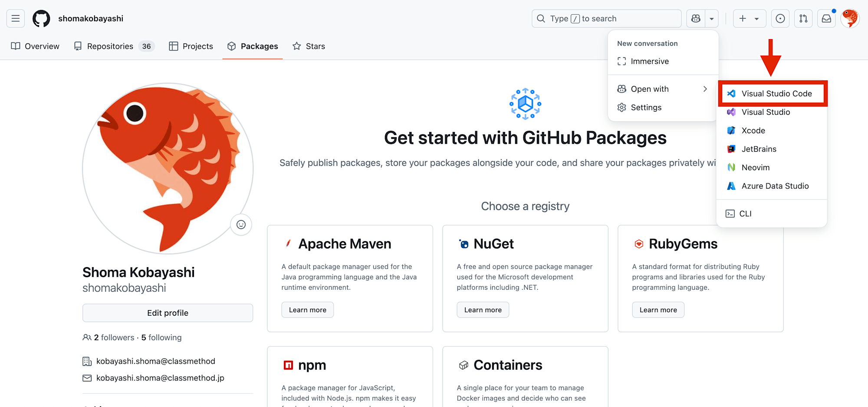Click the CLI terminal icon
Screen dimensions: 868x407
point(730,213)
